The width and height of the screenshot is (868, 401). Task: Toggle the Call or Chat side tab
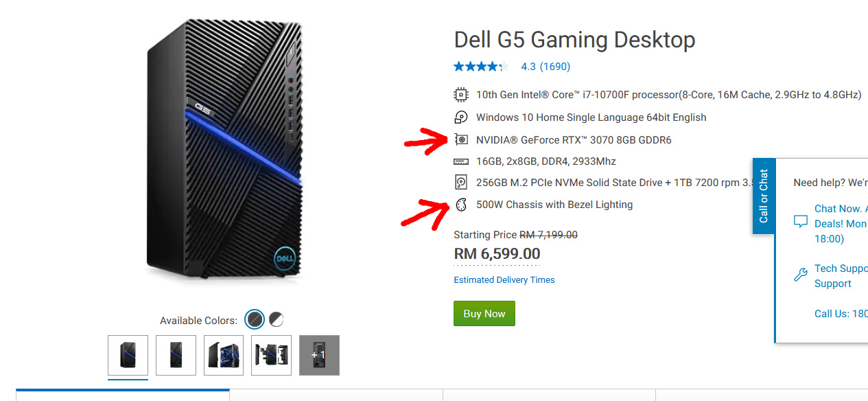click(x=764, y=196)
